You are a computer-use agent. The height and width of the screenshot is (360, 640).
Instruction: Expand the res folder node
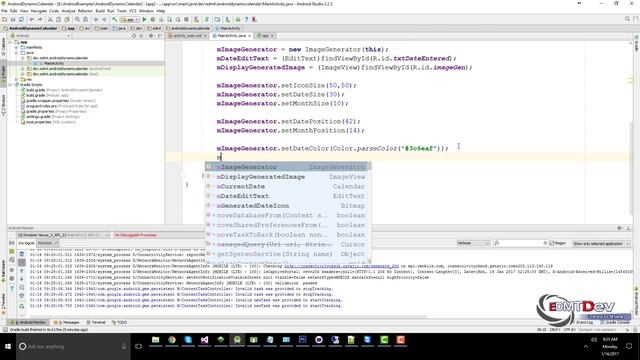pyautogui.click(x=16, y=79)
